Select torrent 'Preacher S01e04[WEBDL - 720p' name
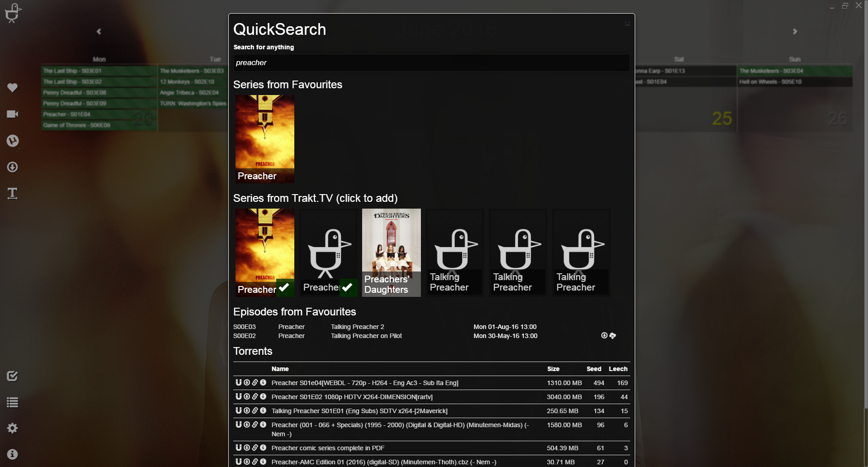The width and height of the screenshot is (868, 467). (x=365, y=383)
